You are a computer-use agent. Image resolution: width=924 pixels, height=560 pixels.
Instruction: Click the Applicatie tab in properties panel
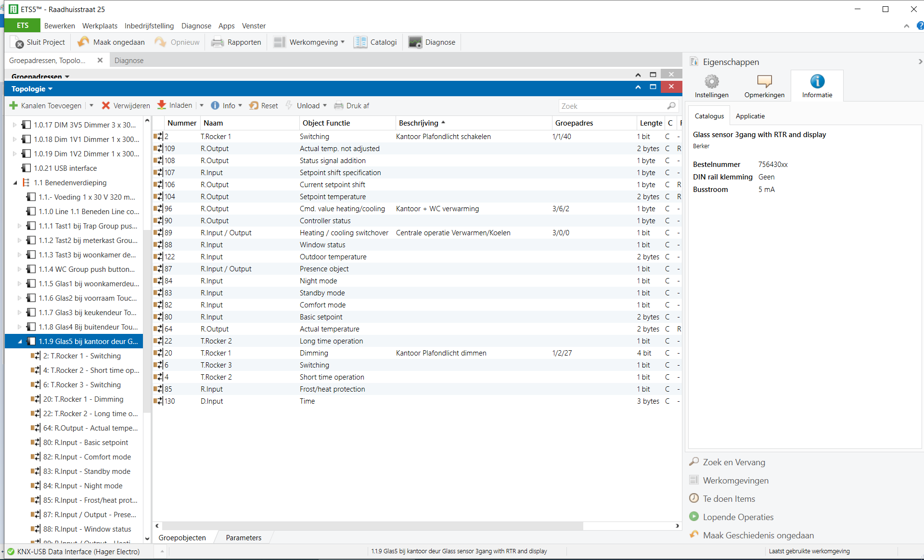[750, 116]
